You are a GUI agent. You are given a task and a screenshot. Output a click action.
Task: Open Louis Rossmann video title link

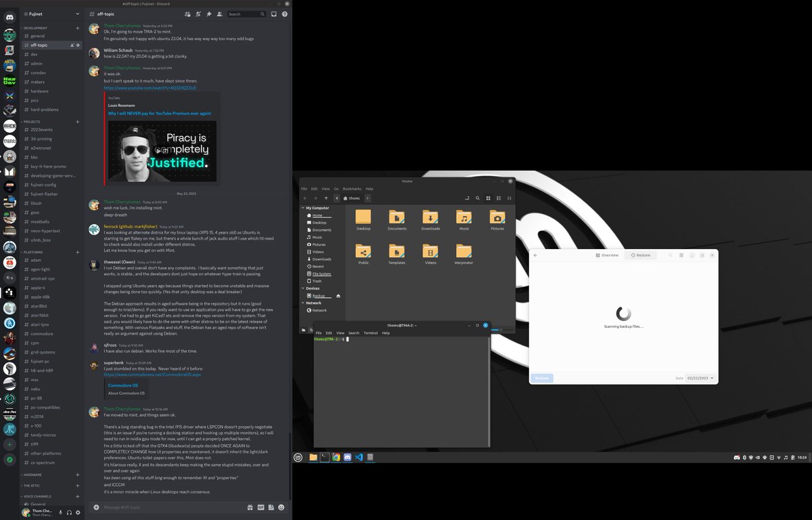tap(159, 113)
